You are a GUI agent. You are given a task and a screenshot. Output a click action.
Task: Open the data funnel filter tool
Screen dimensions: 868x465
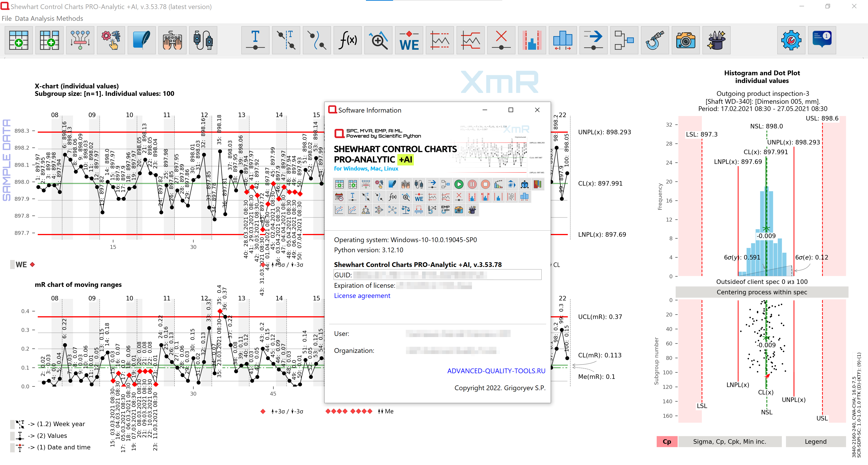pos(80,40)
